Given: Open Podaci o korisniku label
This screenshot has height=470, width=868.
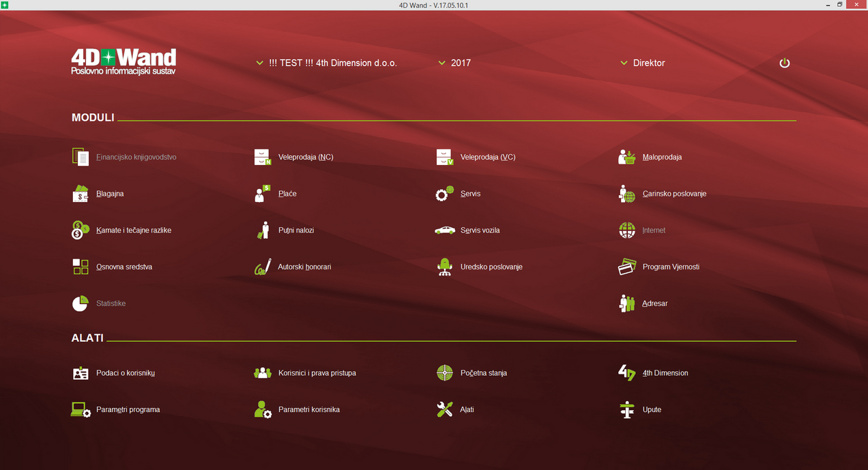Looking at the screenshot, I should coord(126,373).
